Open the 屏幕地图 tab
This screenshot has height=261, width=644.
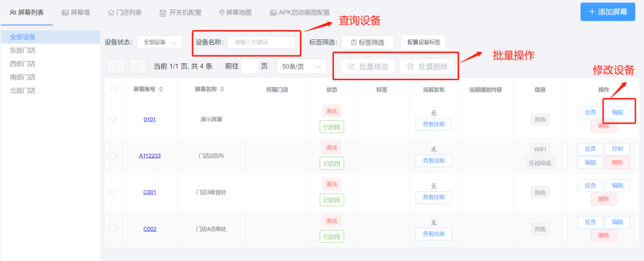[236, 13]
